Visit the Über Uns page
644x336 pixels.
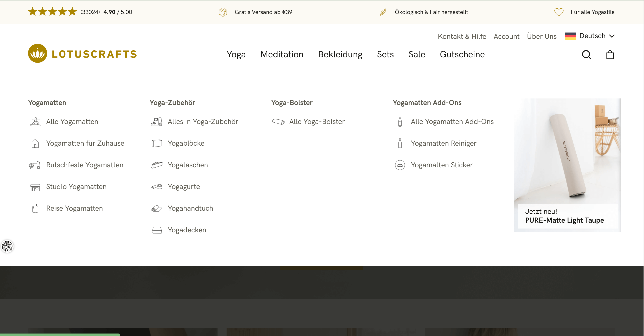pos(542,36)
